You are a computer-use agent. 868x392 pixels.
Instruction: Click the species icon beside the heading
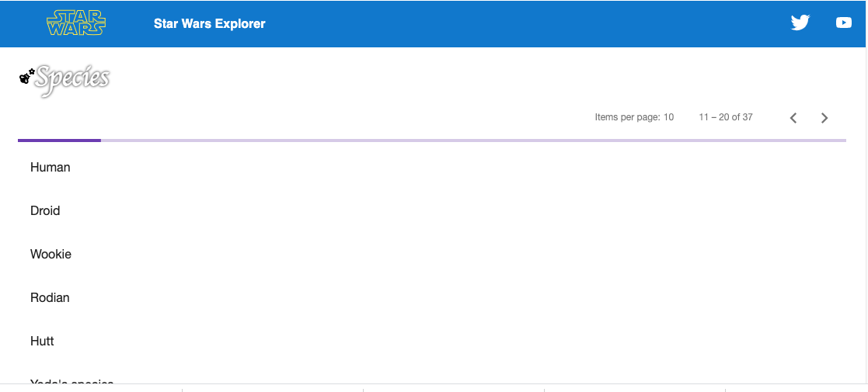pyautogui.click(x=26, y=76)
